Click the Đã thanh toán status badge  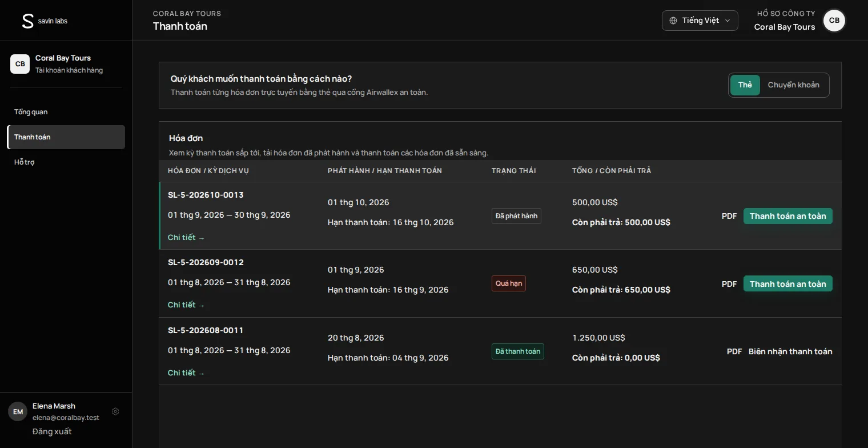tap(518, 351)
